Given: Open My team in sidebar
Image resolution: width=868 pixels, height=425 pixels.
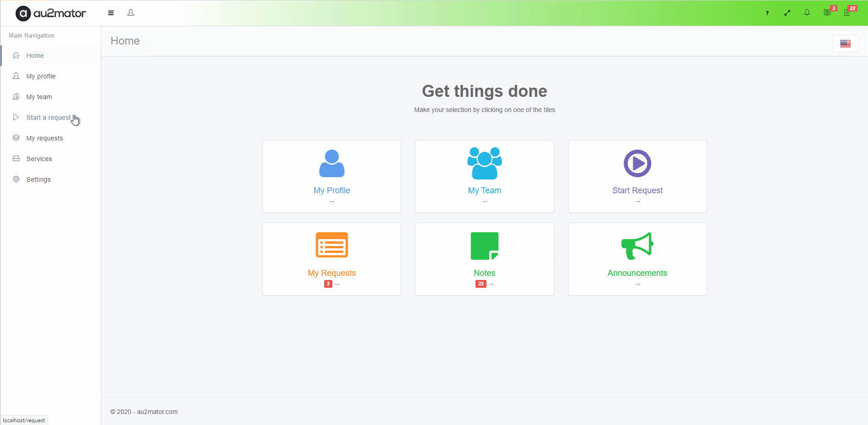Looking at the screenshot, I should coord(39,97).
